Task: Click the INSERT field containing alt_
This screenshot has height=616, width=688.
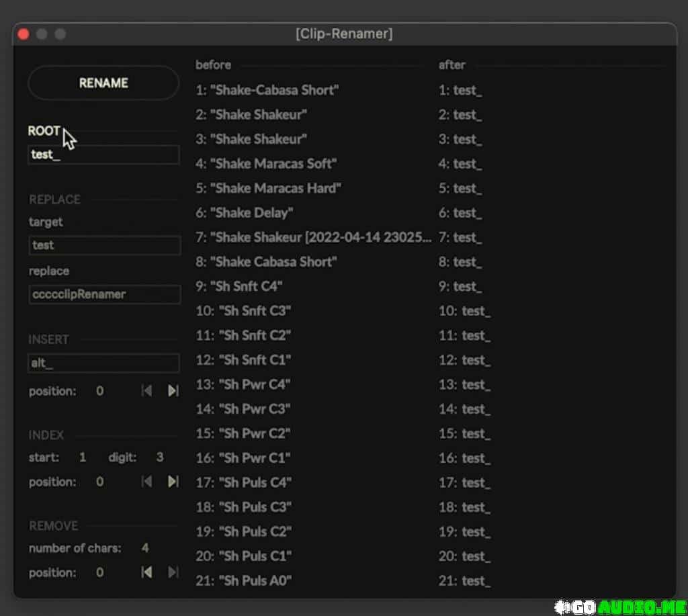Action: (x=103, y=363)
